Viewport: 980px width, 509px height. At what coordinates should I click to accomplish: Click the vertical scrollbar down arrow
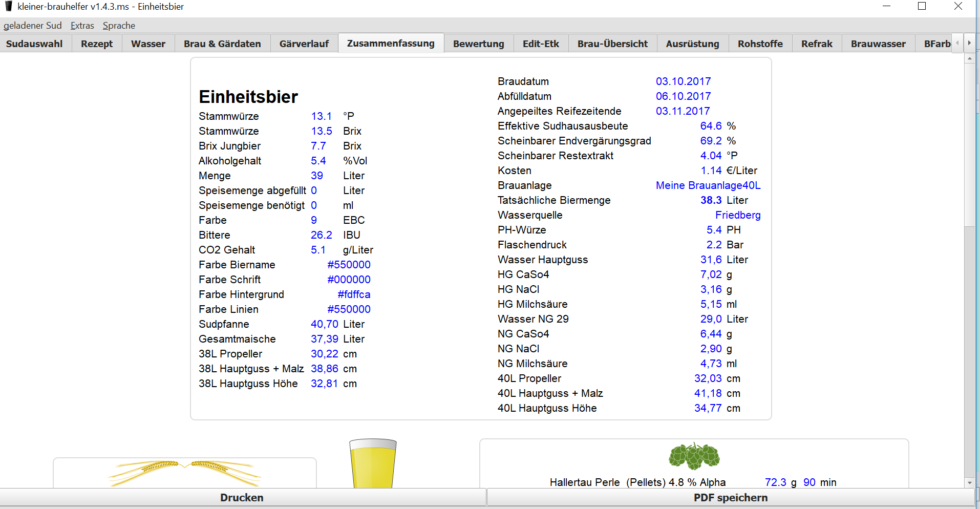(969, 482)
